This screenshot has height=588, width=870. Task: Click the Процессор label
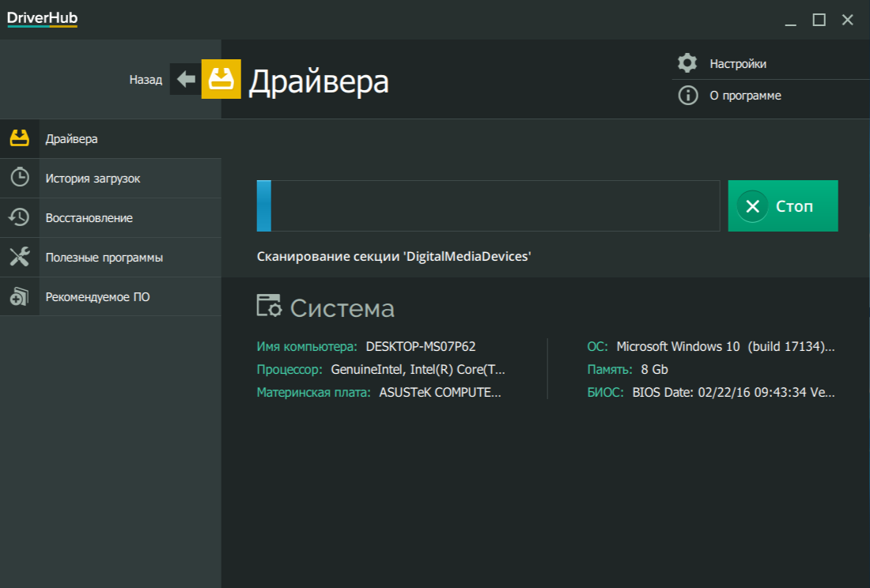pos(289,370)
